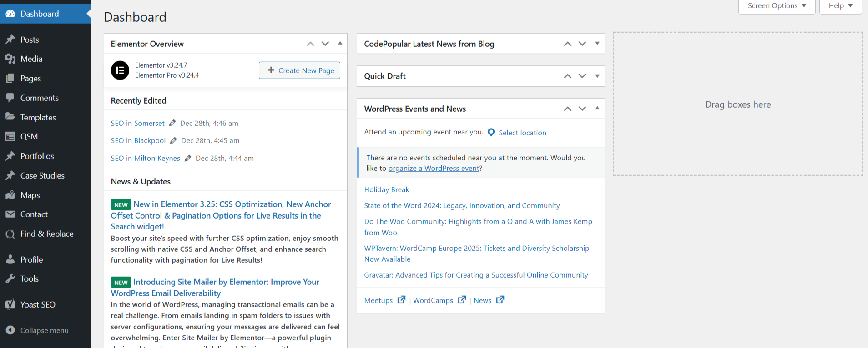This screenshot has width=868, height=348.
Task: Click the Collapse menu arrow icon
Action: [10, 330]
